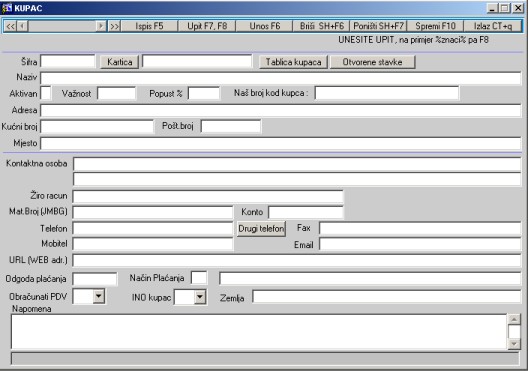The height and width of the screenshot is (371, 528).
Task: Expand the Obračunati PDV dropdown
Action: [x=98, y=296]
